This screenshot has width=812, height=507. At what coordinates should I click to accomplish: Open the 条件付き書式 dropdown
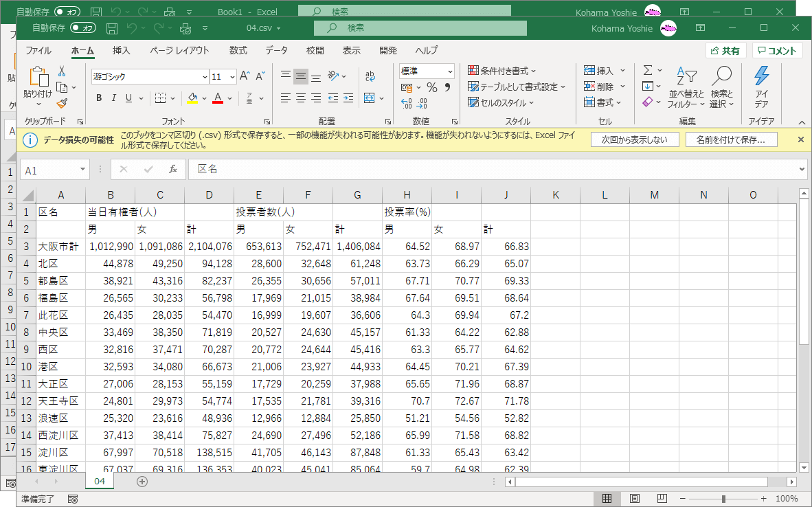point(501,71)
